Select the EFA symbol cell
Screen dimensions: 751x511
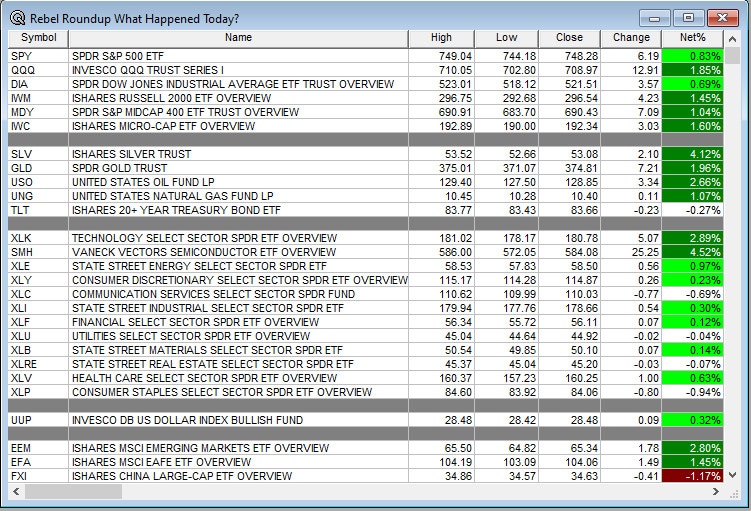pyautogui.click(x=38, y=462)
